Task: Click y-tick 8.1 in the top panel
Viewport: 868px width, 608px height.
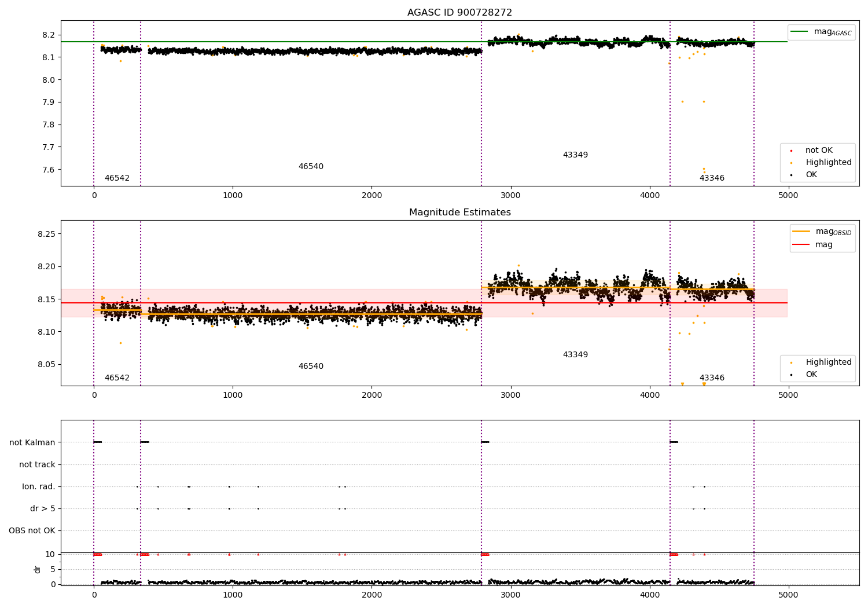Action: pos(49,58)
